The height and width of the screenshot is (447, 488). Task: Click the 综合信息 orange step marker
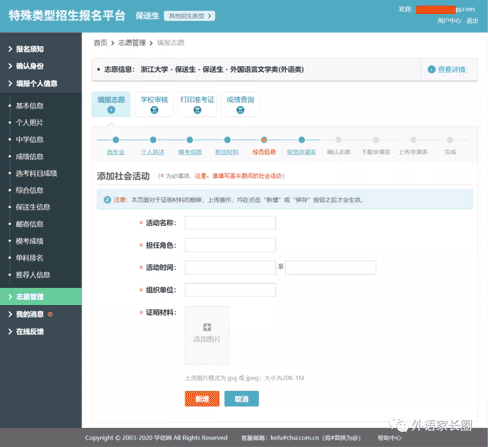click(x=264, y=140)
